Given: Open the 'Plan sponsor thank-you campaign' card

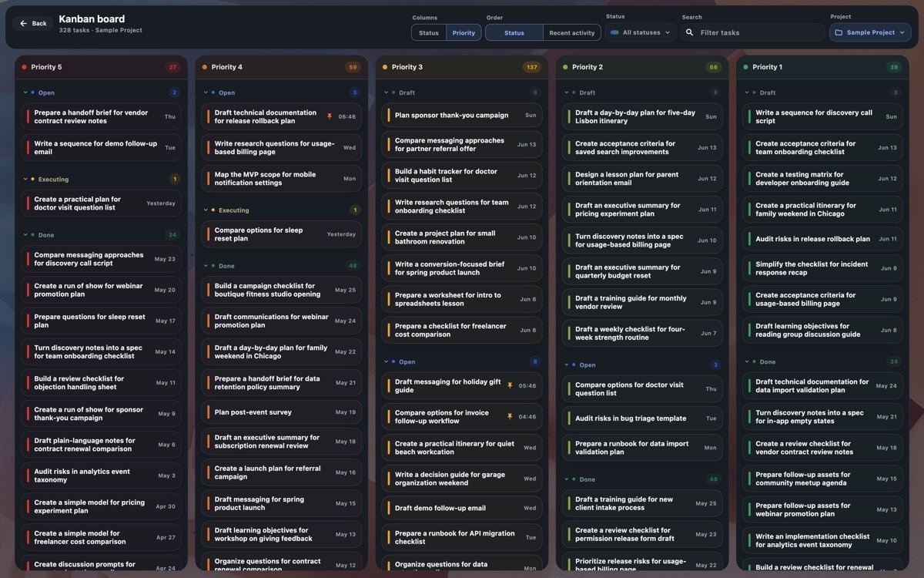Looking at the screenshot, I should pyautogui.click(x=462, y=115).
